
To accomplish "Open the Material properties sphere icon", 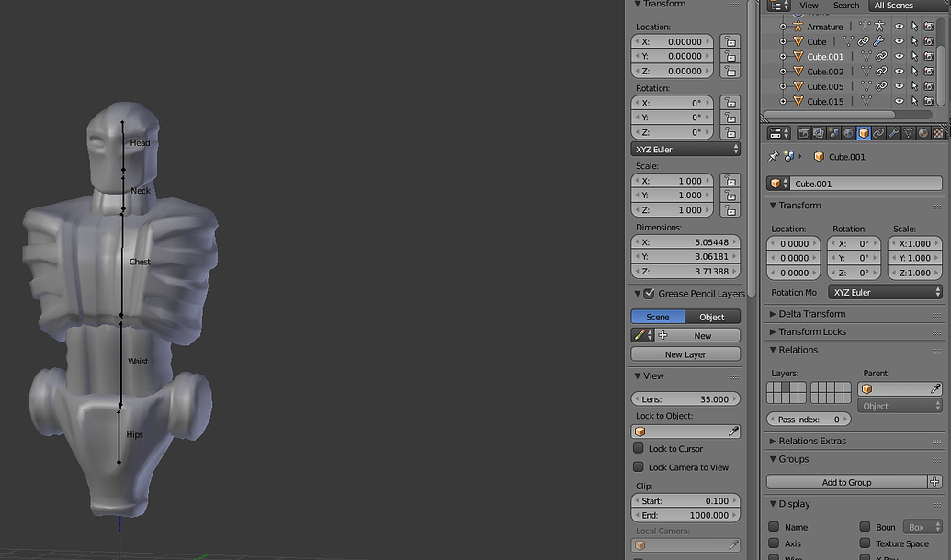I will pyautogui.click(x=922, y=132).
